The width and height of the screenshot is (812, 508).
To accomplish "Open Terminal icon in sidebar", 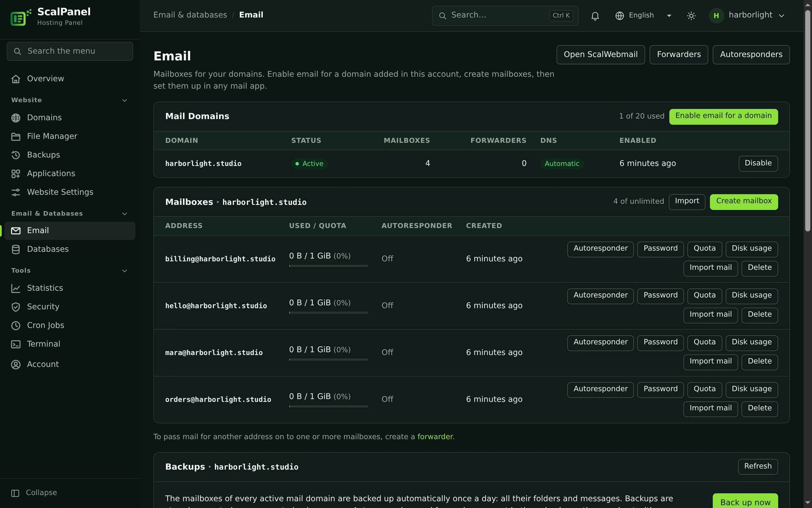I will click(16, 344).
